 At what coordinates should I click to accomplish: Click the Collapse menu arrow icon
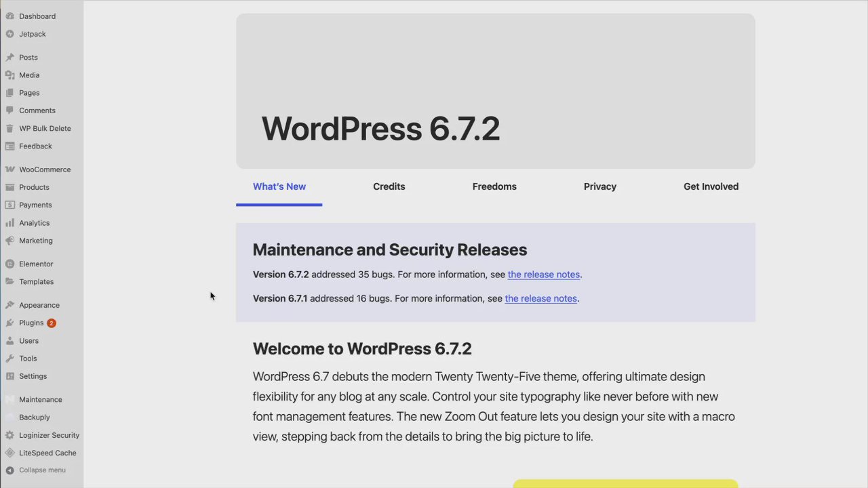tap(9, 470)
